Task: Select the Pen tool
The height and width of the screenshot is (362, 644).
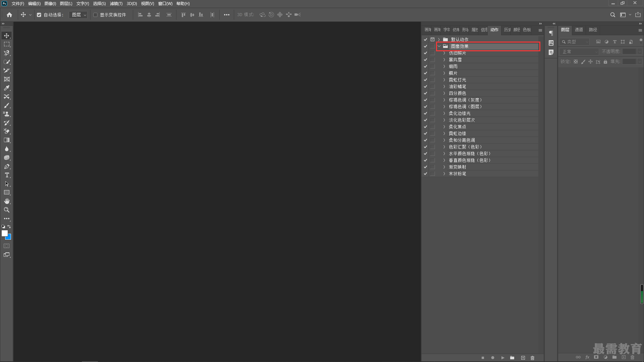Action: coord(7,166)
